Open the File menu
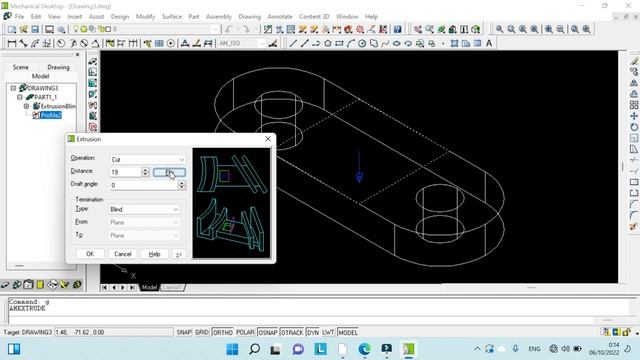The image size is (640, 360). 19,17
